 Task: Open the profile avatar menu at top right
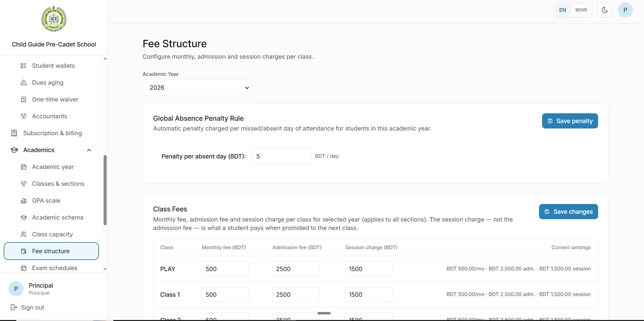pos(625,10)
